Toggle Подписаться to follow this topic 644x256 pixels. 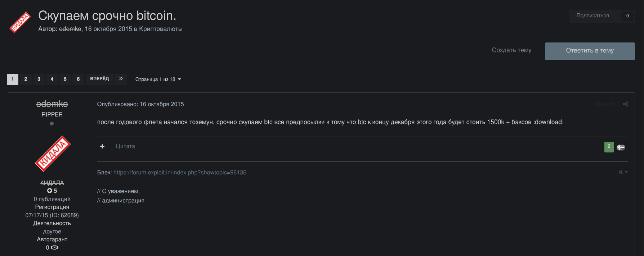(x=593, y=16)
